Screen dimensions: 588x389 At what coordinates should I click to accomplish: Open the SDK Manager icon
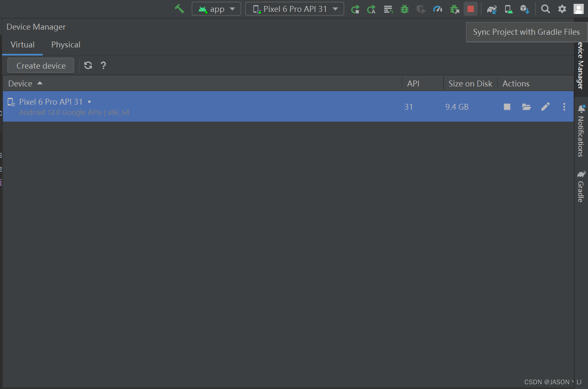click(525, 9)
